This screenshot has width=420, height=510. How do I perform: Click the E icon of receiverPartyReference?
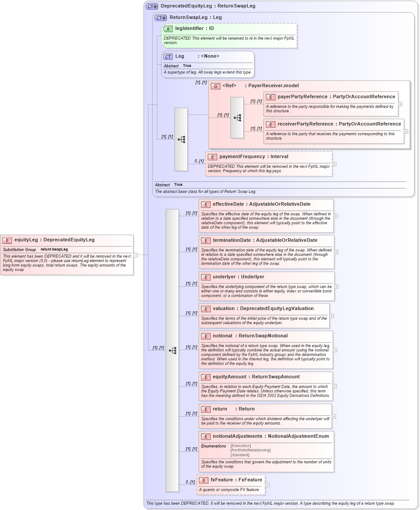pos(270,124)
